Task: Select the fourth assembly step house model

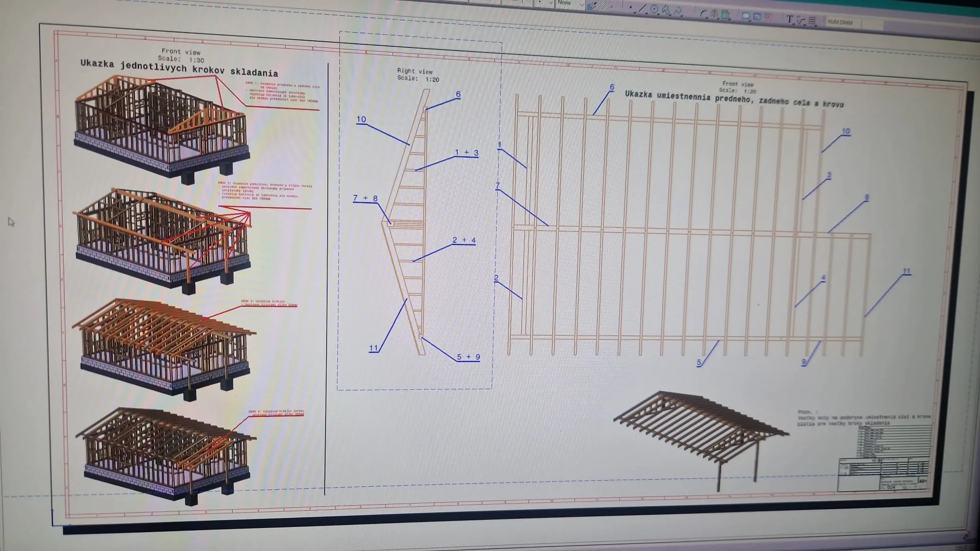Action: [x=165, y=457]
